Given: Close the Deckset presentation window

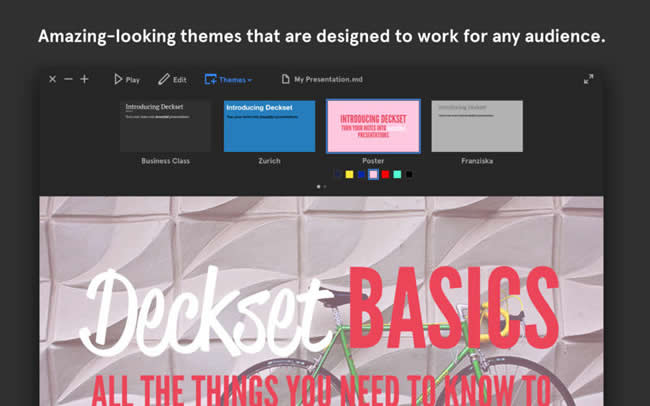Looking at the screenshot, I should coord(52,79).
